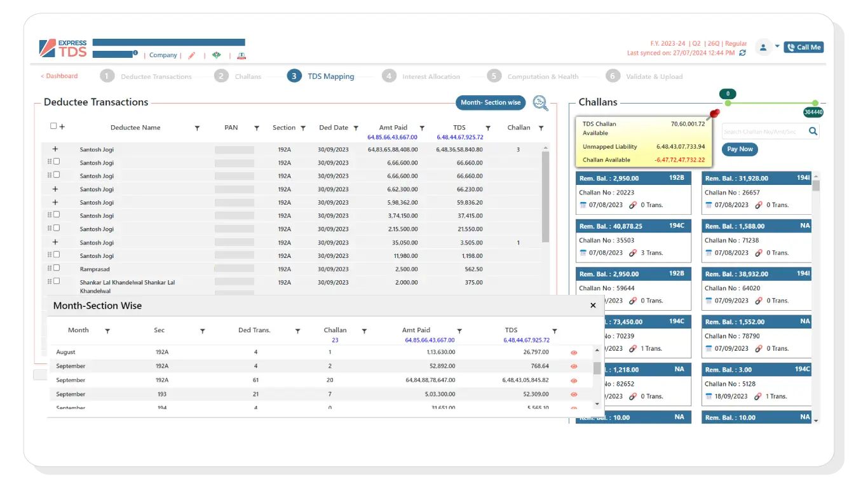Check the box for the Ramprasad row
The height and width of the screenshot is (488, 868).
click(x=57, y=268)
